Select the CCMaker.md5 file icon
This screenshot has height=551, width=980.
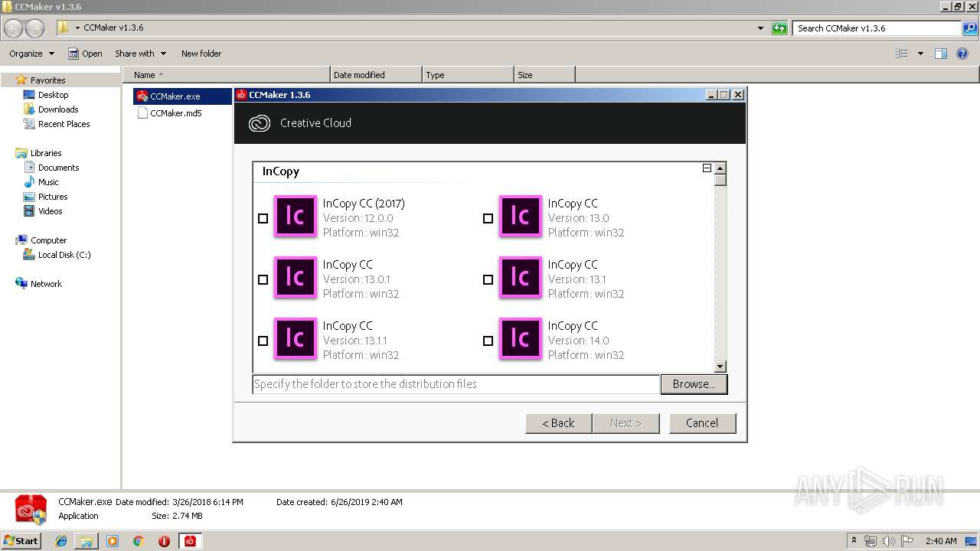pyautogui.click(x=142, y=113)
